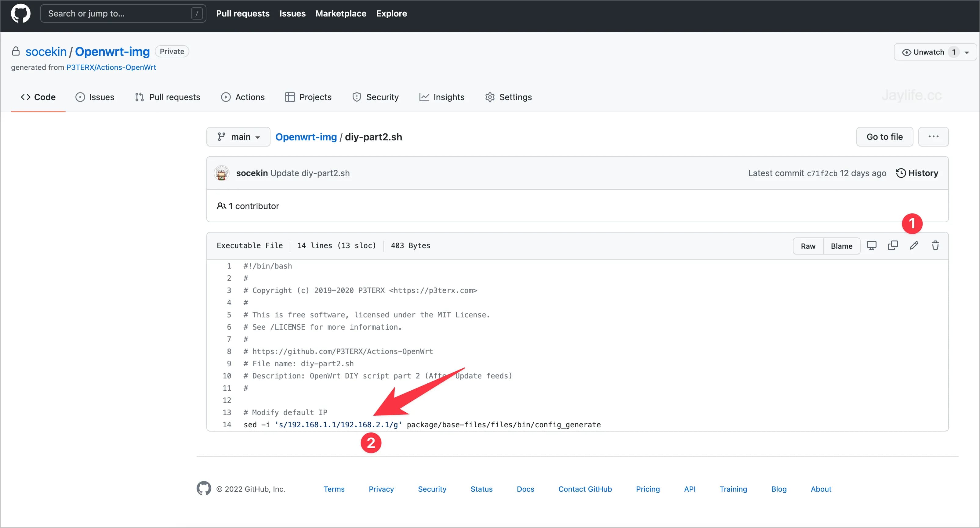
Task: Open the three-dots more options menu
Action: 933,137
